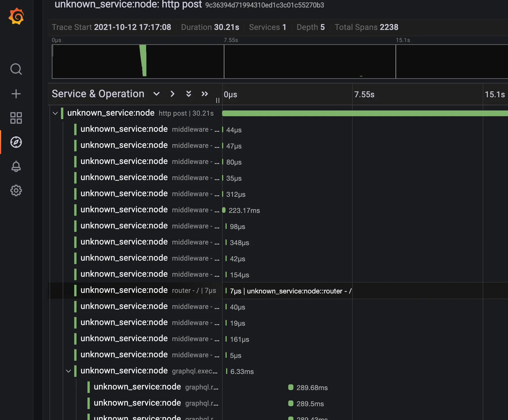Open the Search magnifier in the sidebar
This screenshot has height=420, width=508.
click(16, 69)
